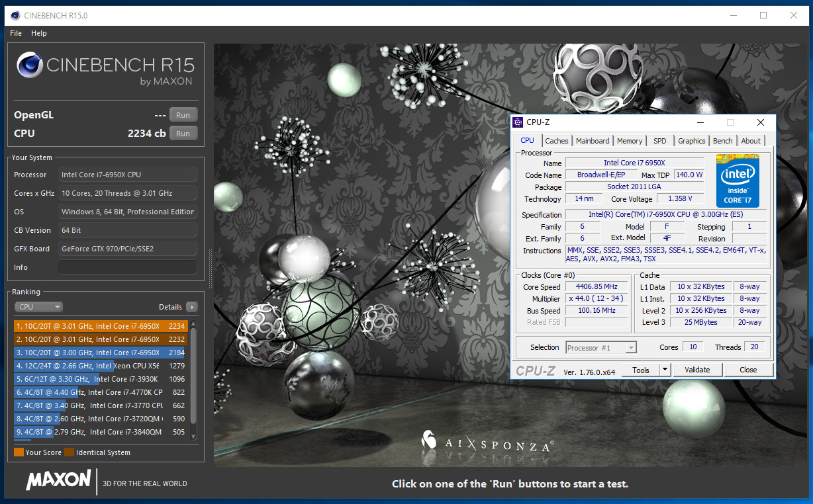Click the MAXON logo at bottom
The height and width of the screenshot is (504, 813).
(x=58, y=480)
